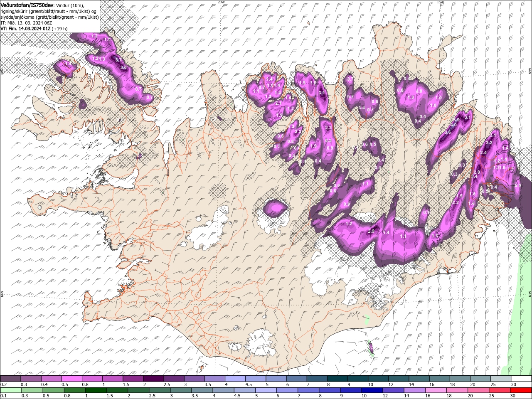Click the white last swatch in upper legend

pos(521,379)
